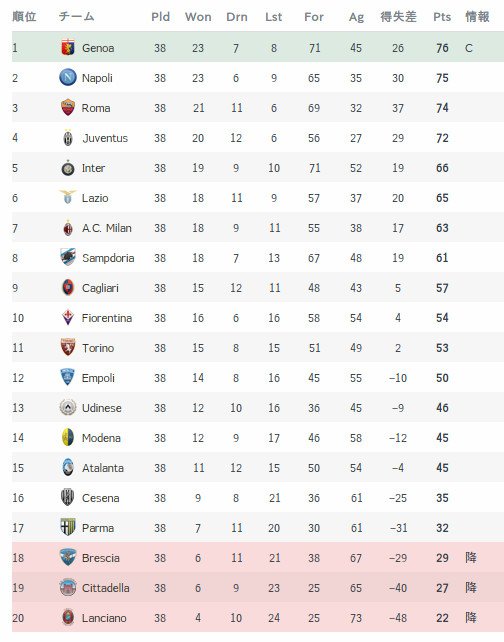Select the 順位 column header
This screenshot has width=504, height=642.
click(x=24, y=17)
